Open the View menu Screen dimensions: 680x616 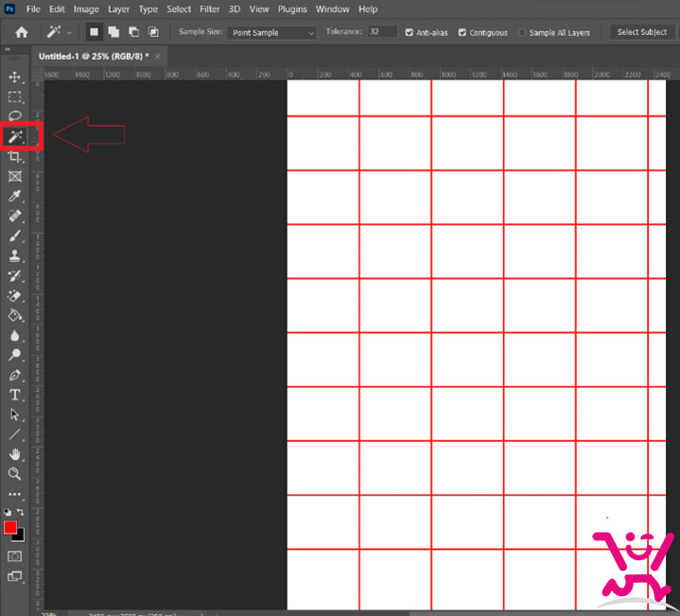(x=259, y=9)
